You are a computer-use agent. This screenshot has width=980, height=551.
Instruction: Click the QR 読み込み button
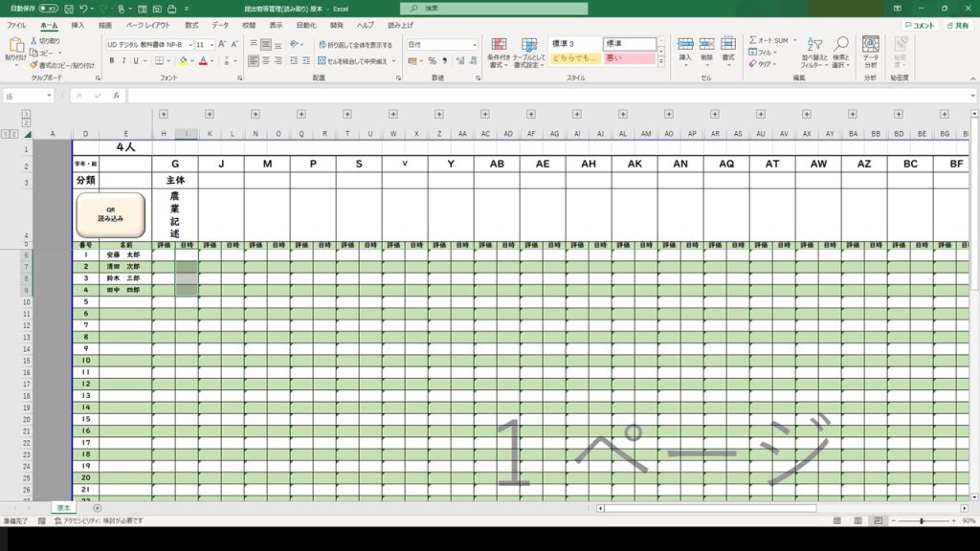point(111,215)
